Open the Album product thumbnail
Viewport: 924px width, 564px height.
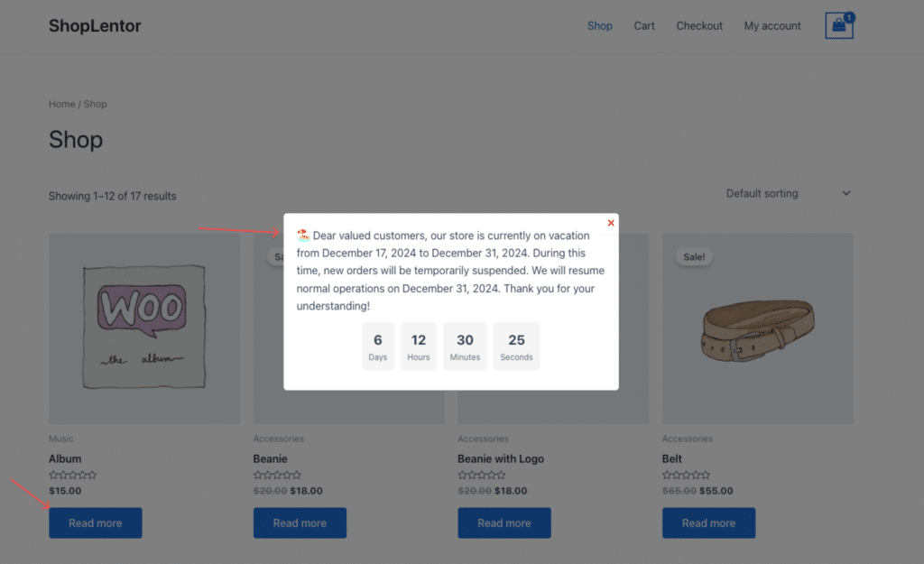tap(144, 328)
